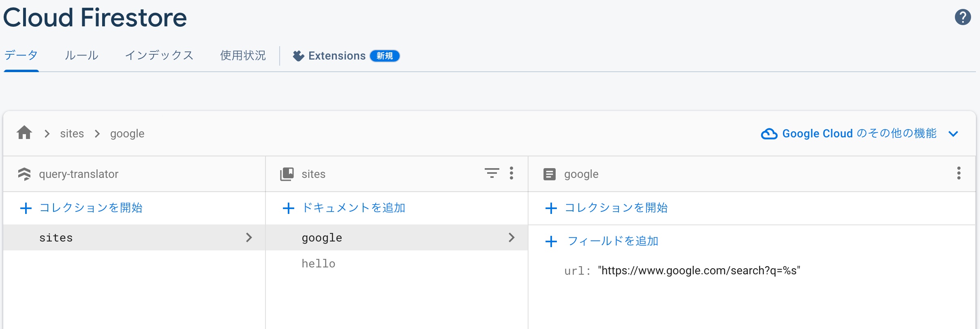Go to the home breadcrumb icon
This screenshot has height=329, width=980.
coord(24,133)
